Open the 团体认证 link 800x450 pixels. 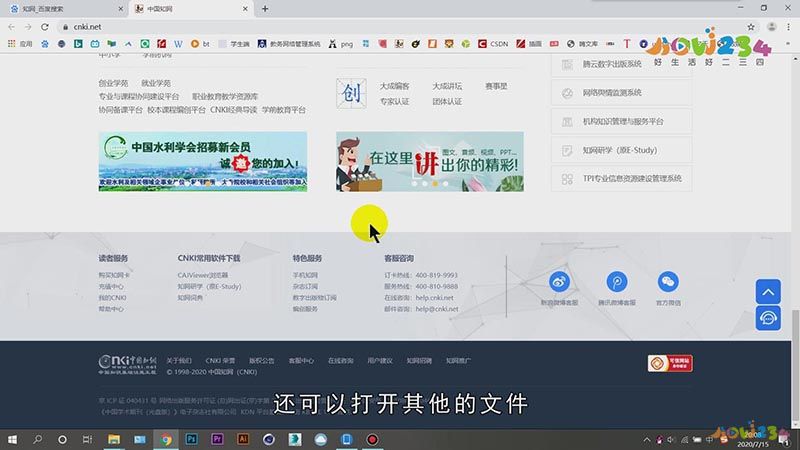447,102
